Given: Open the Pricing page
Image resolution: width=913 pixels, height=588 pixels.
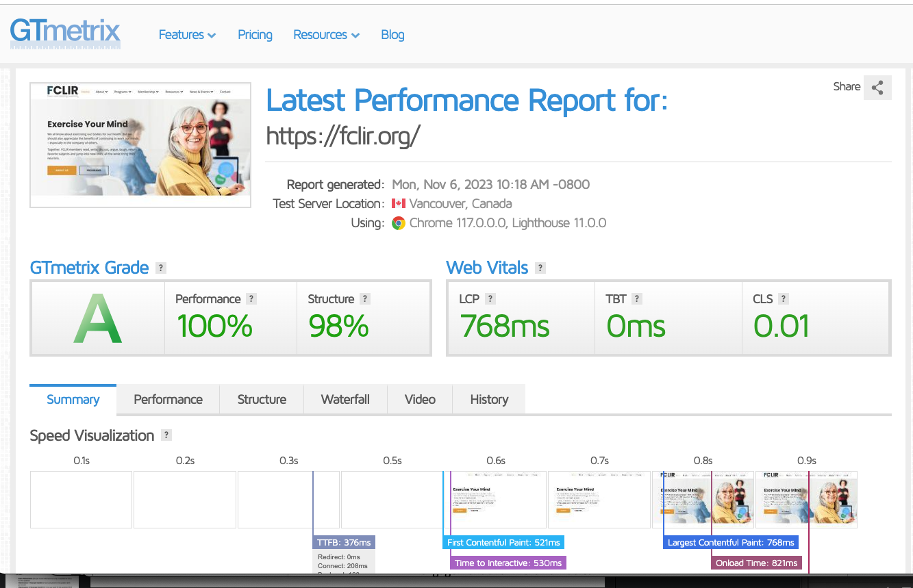Looking at the screenshot, I should [x=254, y=34].
